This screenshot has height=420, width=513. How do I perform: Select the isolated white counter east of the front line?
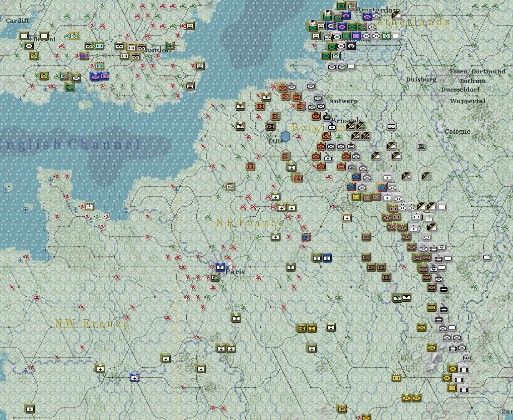click(x=487, y=258)
